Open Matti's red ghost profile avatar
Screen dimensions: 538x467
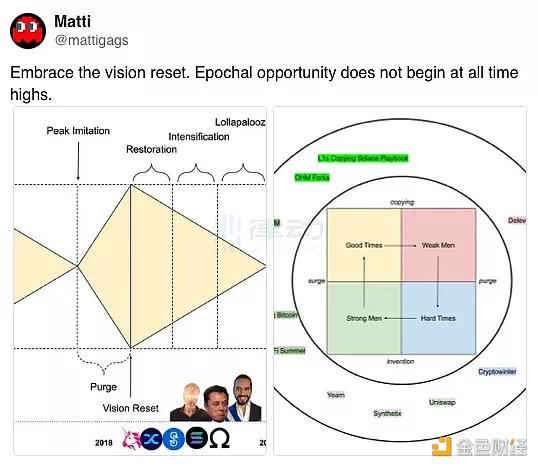[28, 31]
